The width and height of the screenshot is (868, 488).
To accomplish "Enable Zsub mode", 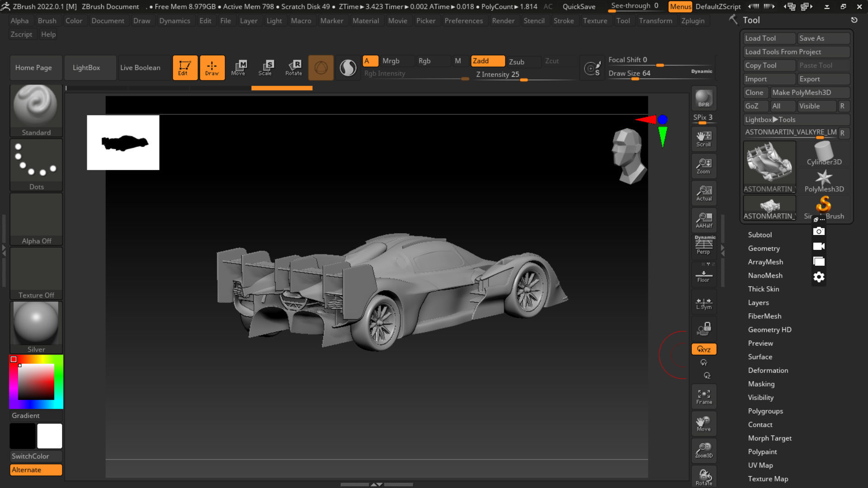I will pyautogui.click(x=523, y=61).
